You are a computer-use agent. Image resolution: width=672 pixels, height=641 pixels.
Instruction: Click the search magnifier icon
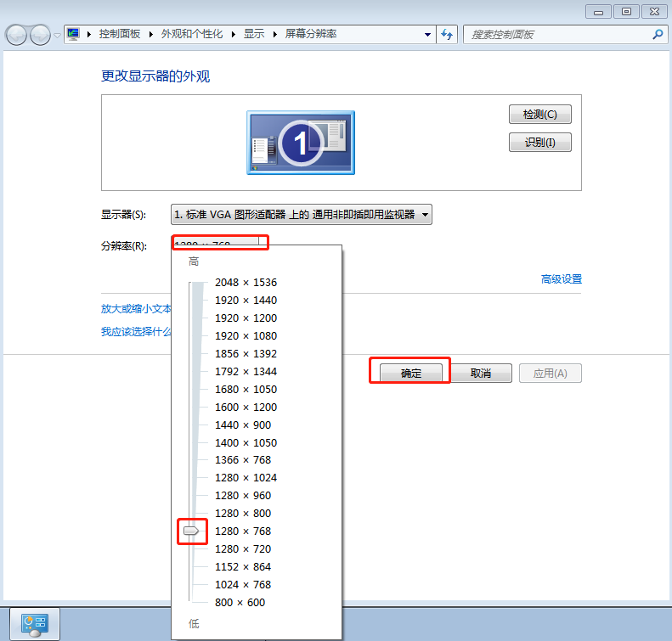[x=657, y=35]
